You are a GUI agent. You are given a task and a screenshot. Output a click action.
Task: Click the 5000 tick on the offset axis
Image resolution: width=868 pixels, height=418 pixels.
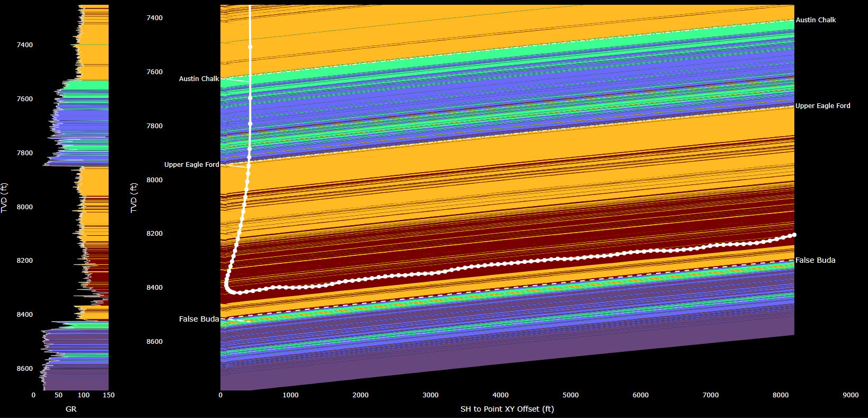(x=570, y=395)
